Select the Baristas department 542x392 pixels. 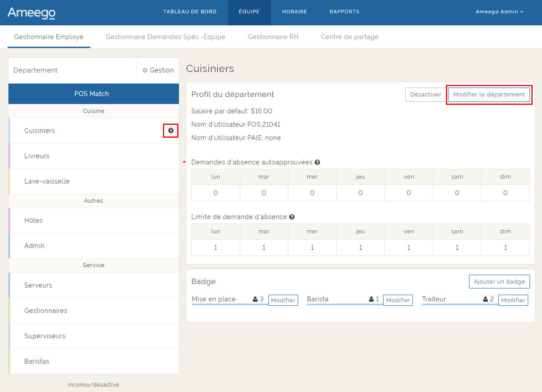coord(37,361)
